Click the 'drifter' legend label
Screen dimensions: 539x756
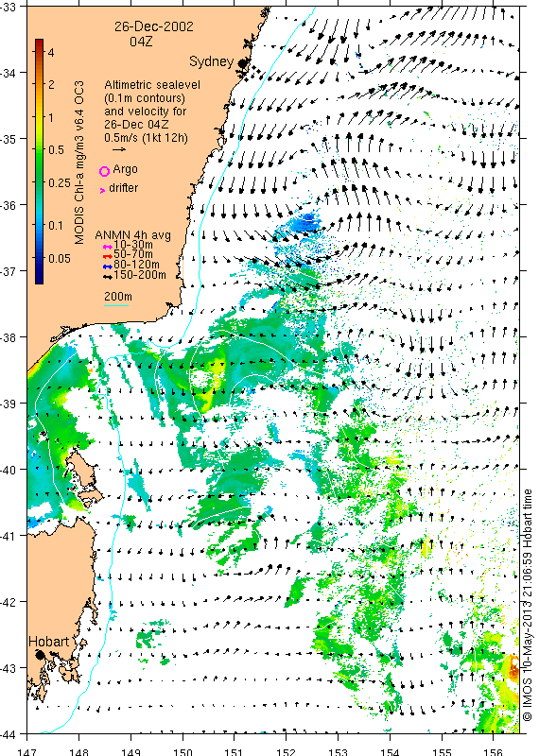(124, 188)
